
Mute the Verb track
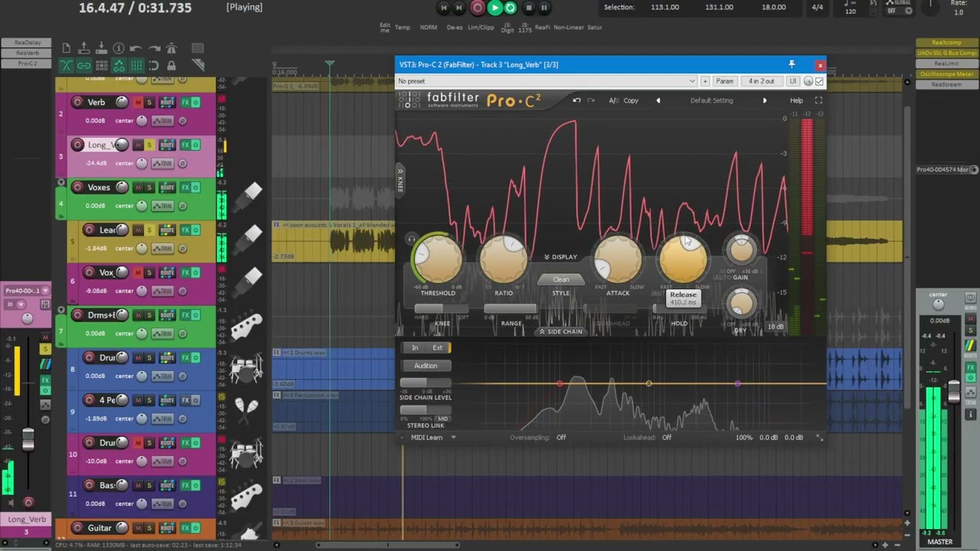(139, 102)
